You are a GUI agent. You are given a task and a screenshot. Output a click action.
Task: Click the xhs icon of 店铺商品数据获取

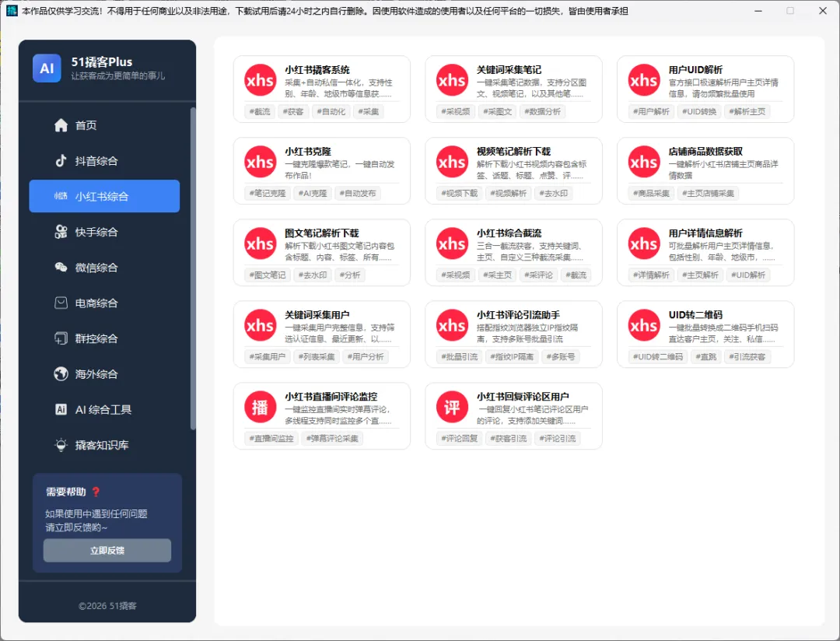[x=644, y=162]
